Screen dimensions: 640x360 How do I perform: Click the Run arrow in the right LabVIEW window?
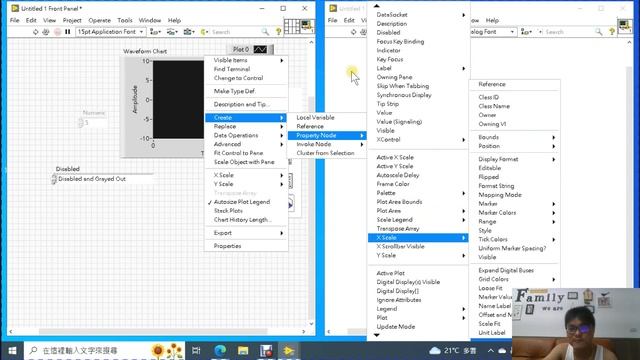353,32
